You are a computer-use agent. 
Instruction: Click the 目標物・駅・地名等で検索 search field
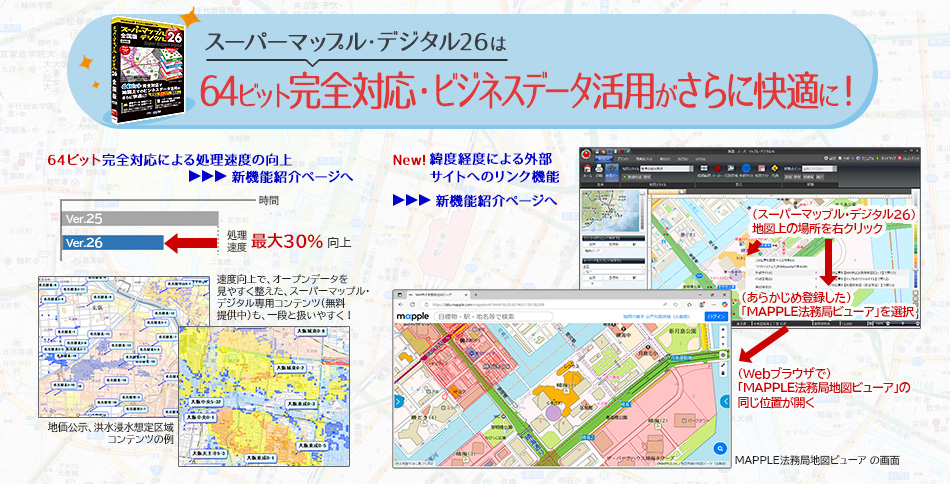(x=494, y=317)
